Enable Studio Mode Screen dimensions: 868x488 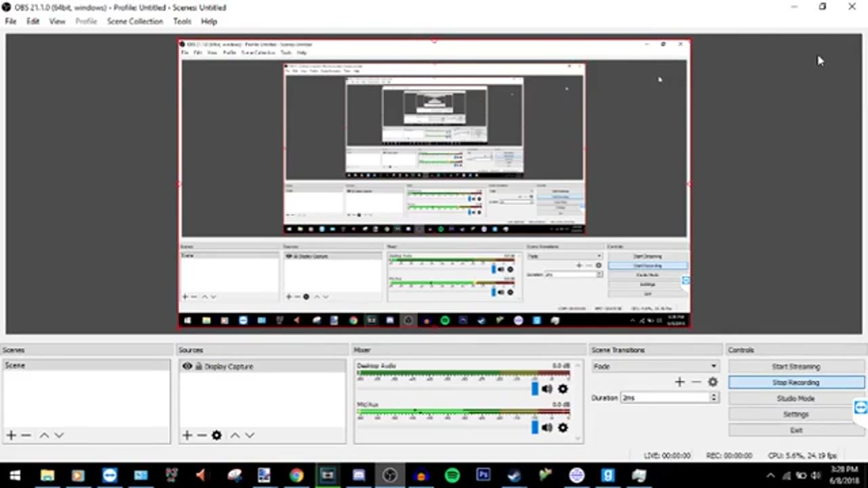(796, 399)
